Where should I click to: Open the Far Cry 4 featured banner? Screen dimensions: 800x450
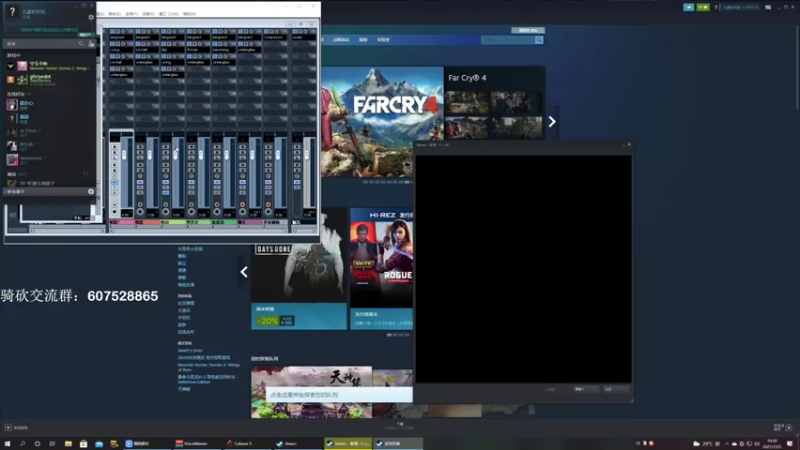pyautogui.click(x=382, y=122)
